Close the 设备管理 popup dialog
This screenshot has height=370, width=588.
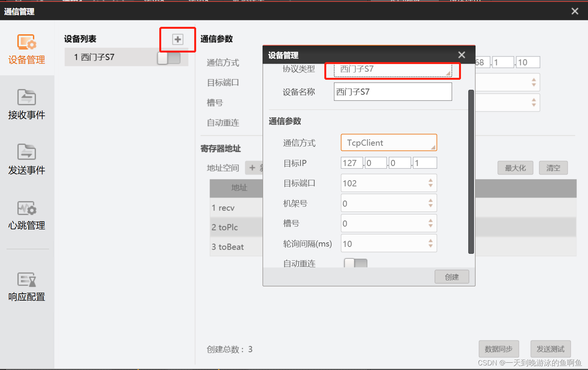tap(462, 55)
